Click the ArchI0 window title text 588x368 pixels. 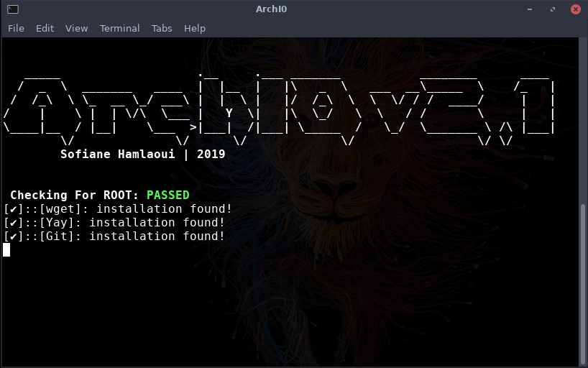[x=271, y=9]
